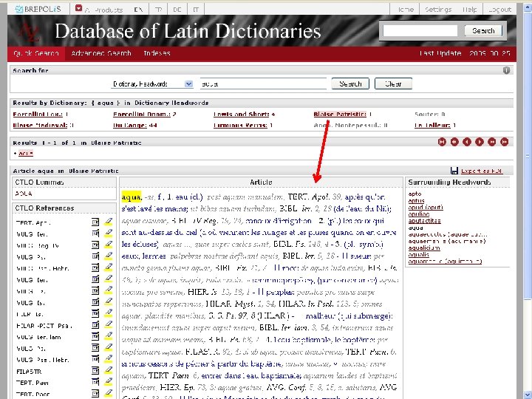The image size is (532, 399).
Task: Open surrounding headword aqualicium
Action: [x=424, y=248]
